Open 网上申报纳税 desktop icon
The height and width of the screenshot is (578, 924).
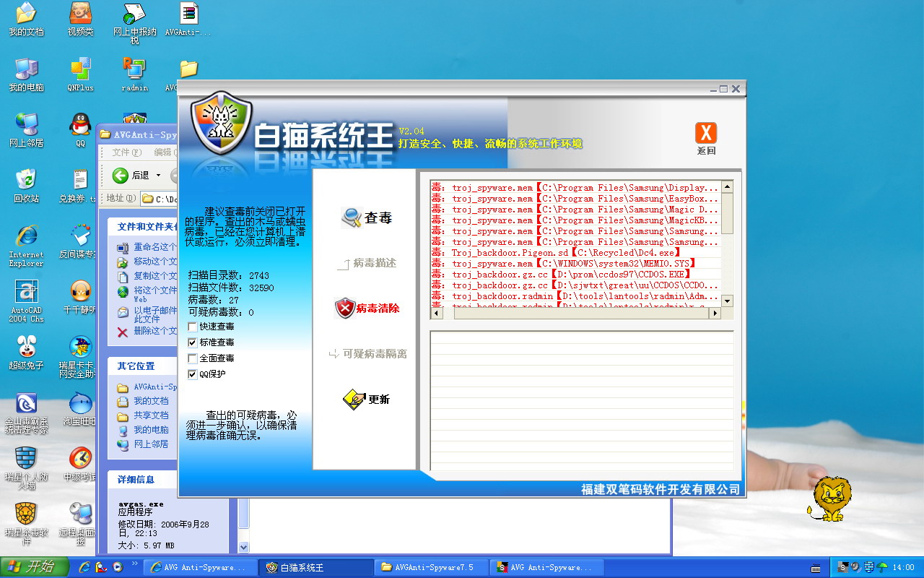(x=134, y=24)
